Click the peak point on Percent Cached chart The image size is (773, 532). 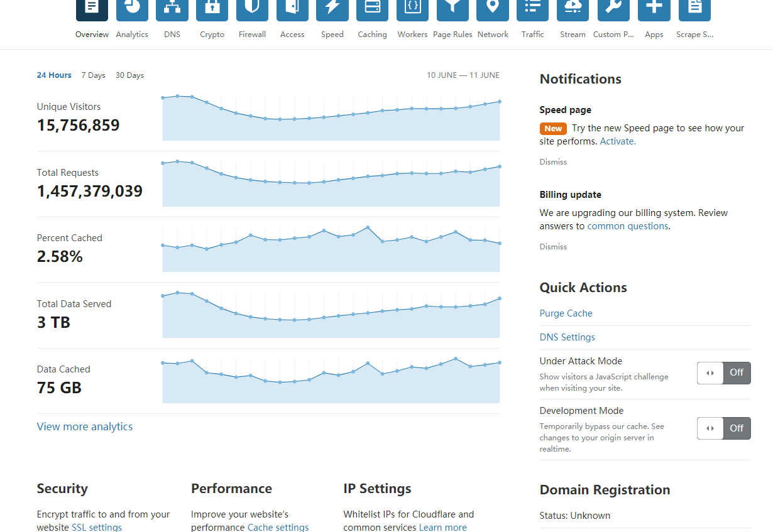click(368, 227)
